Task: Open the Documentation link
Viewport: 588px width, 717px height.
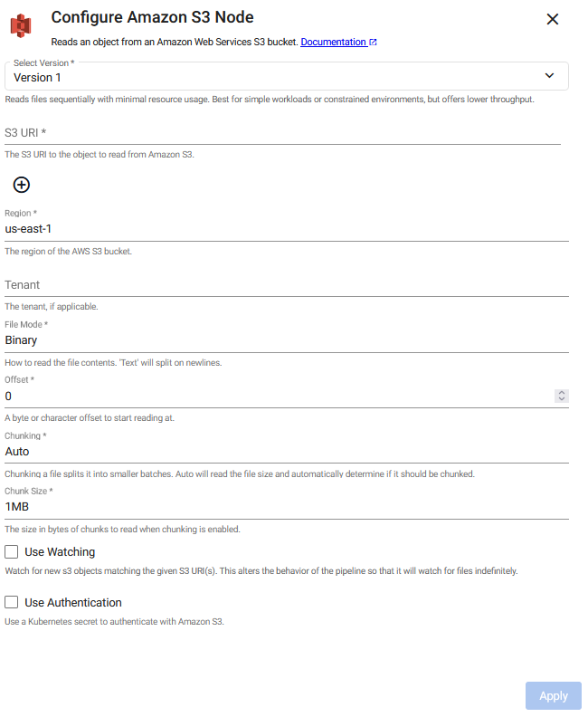Action: click(333, 42)
